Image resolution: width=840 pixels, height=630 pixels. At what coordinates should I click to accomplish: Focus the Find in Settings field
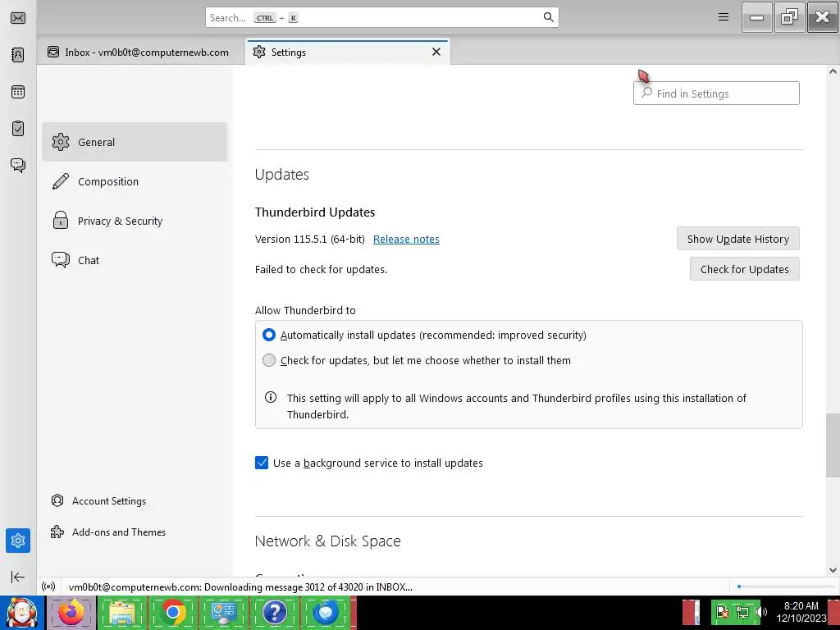coord(716,94)
